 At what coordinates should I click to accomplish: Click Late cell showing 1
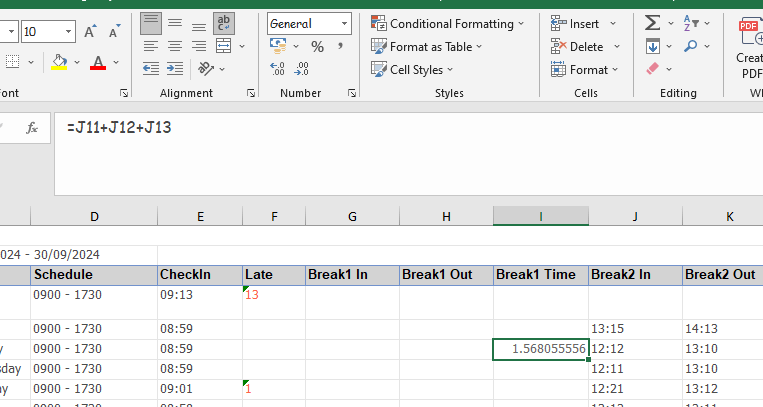(x=274, y=389)
